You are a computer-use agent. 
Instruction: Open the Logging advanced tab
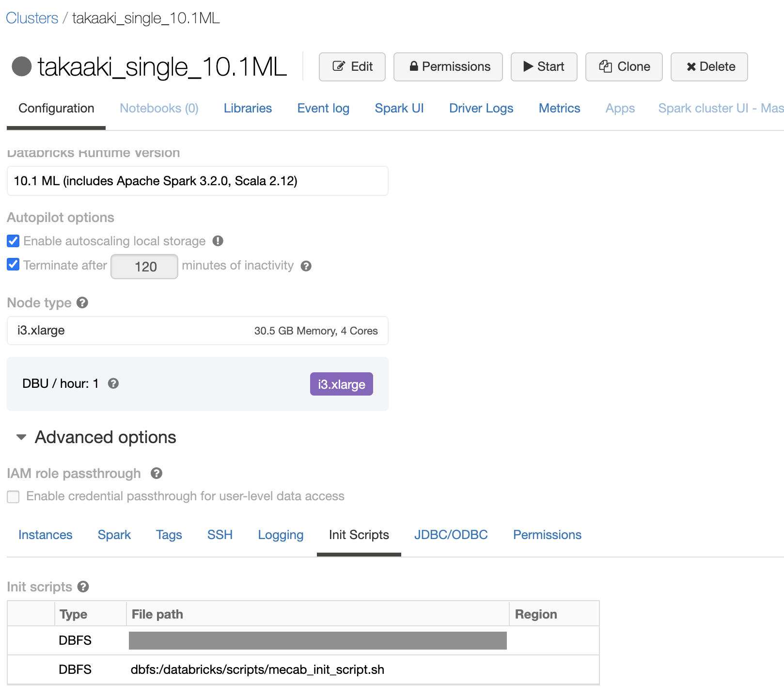(281, 535)
